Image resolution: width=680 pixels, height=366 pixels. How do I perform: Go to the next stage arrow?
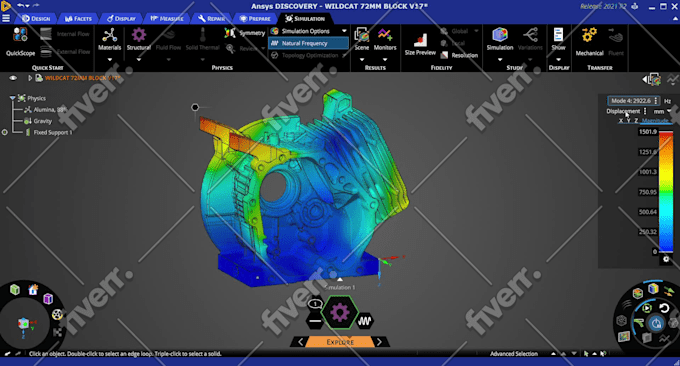(379, 342)
